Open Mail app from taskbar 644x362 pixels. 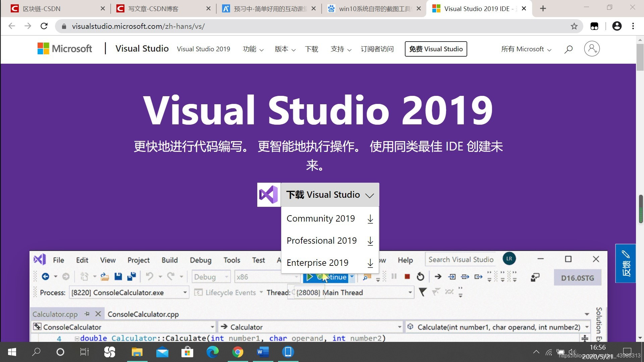pyautogui.click(x=162, y=352)
